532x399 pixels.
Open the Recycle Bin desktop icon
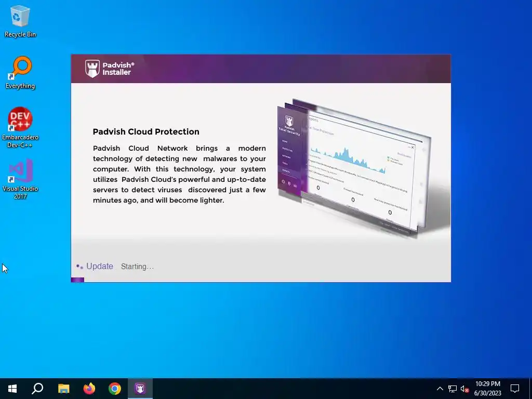[20, 22]
